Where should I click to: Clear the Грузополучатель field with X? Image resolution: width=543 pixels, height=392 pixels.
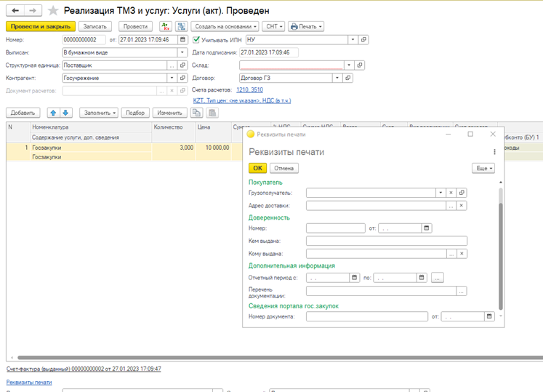pos(451,193)
